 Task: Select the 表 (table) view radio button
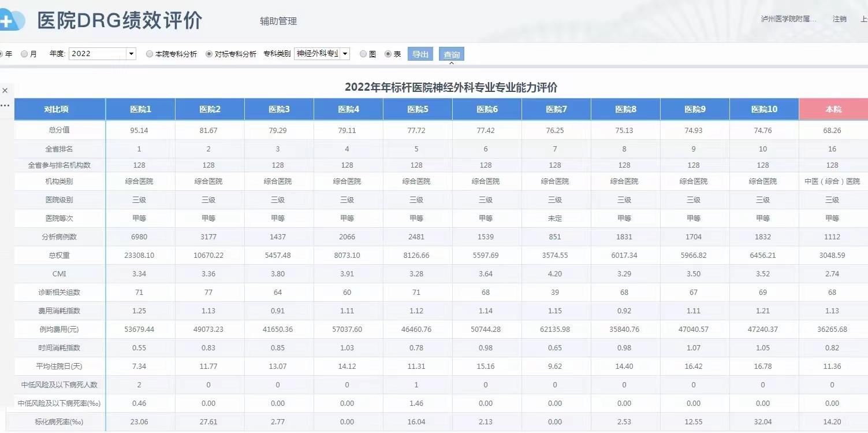click(x=388, y=54)
